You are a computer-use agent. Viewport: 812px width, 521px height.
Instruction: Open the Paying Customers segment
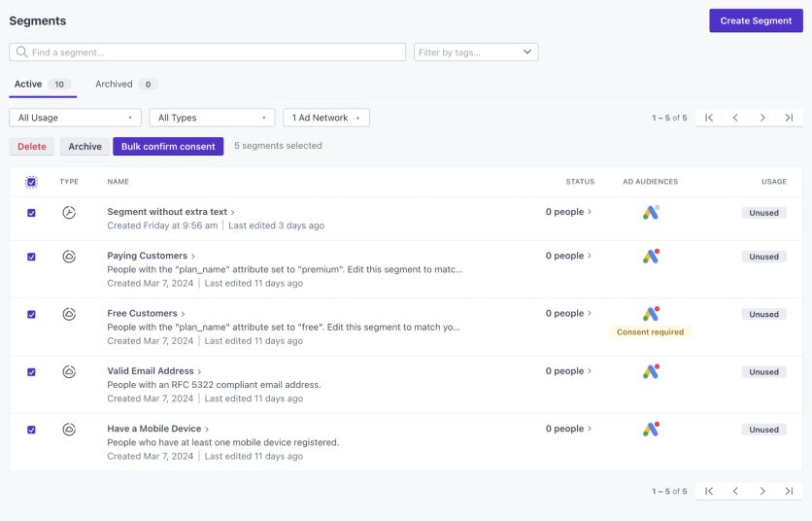151,256
